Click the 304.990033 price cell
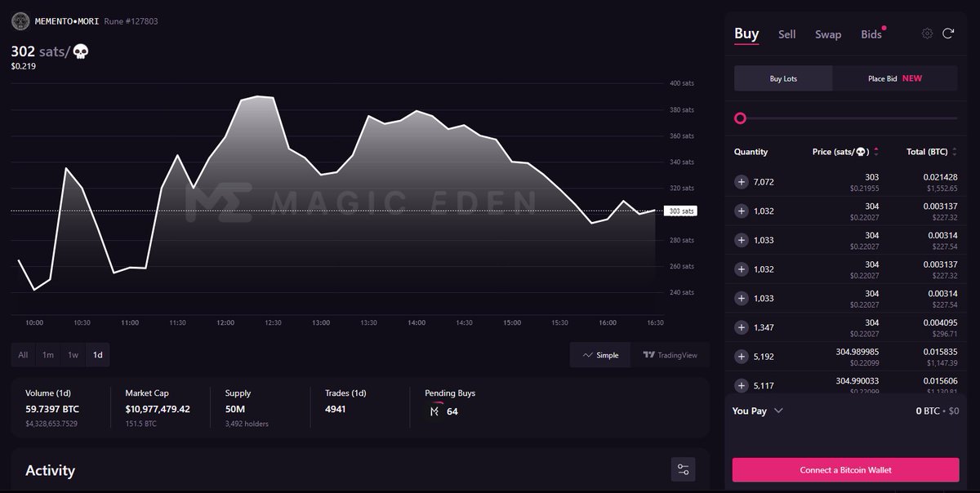The image size is (980, 493). click(x=856, y=380)
